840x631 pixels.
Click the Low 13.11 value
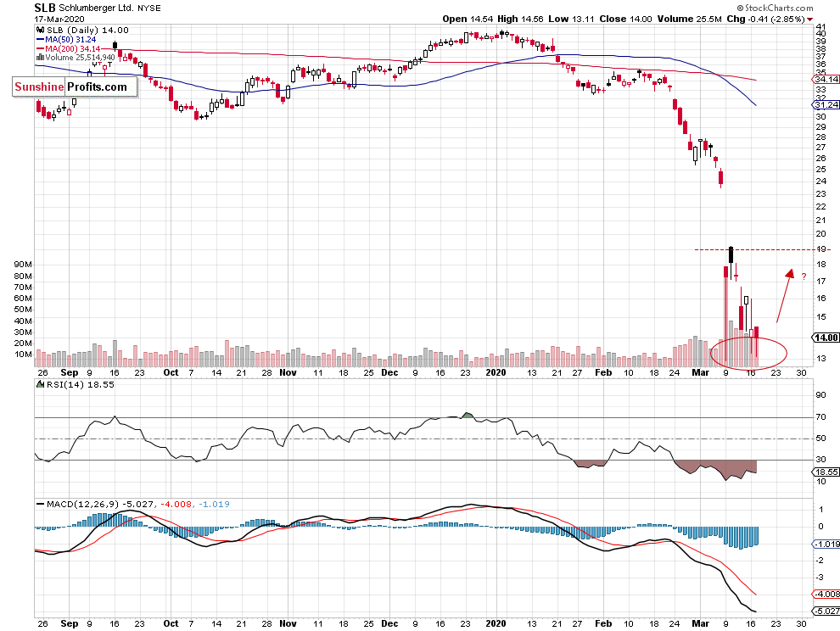(x=571, y=19)
